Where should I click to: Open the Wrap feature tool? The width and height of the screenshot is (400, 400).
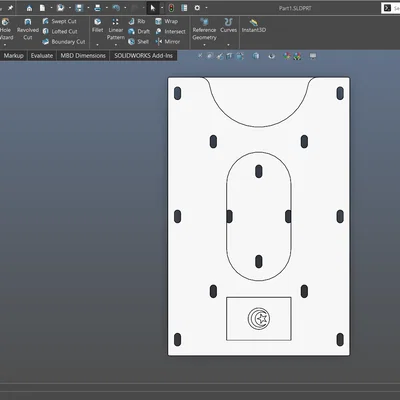pos(166,21)
